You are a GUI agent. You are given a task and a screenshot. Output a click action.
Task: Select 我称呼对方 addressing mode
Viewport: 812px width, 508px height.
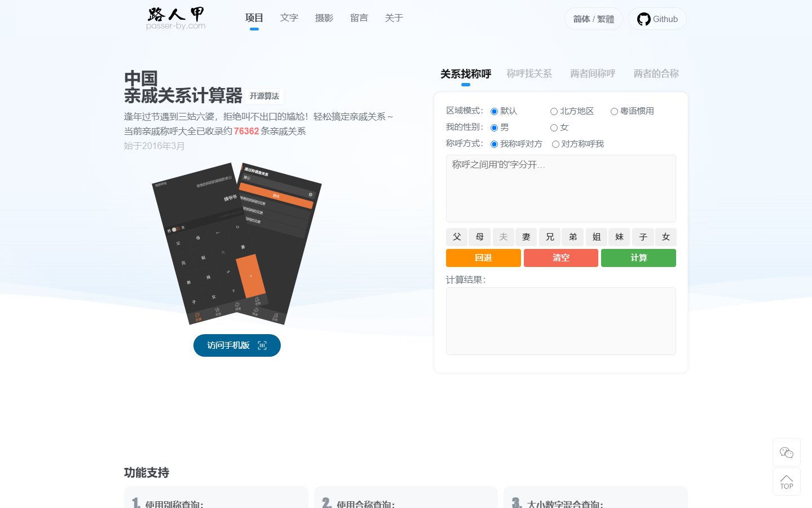494,144
